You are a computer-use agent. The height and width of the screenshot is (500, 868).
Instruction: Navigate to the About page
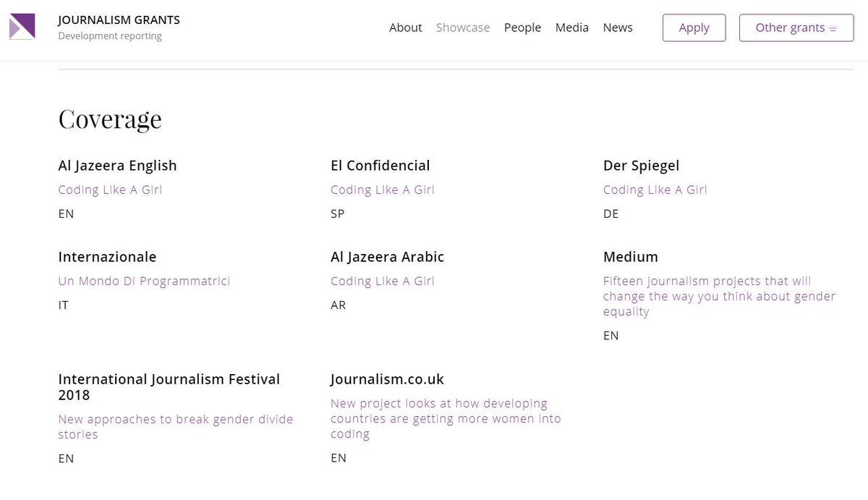pos(405,27)
